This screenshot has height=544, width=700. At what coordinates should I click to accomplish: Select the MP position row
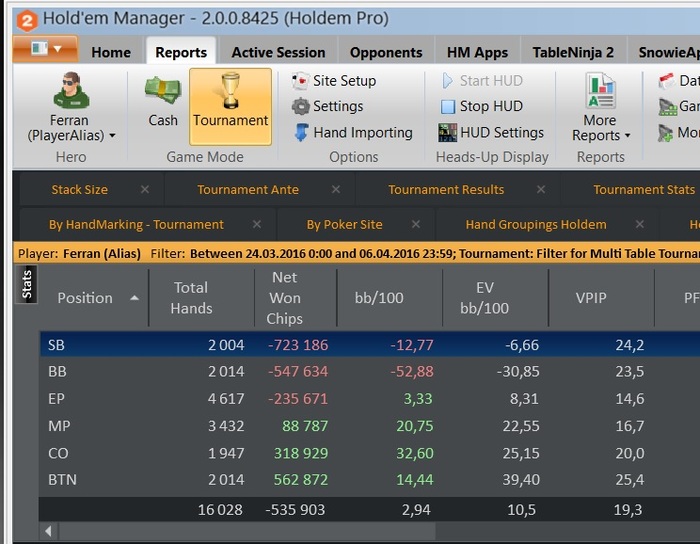click(x=370, y=425)
